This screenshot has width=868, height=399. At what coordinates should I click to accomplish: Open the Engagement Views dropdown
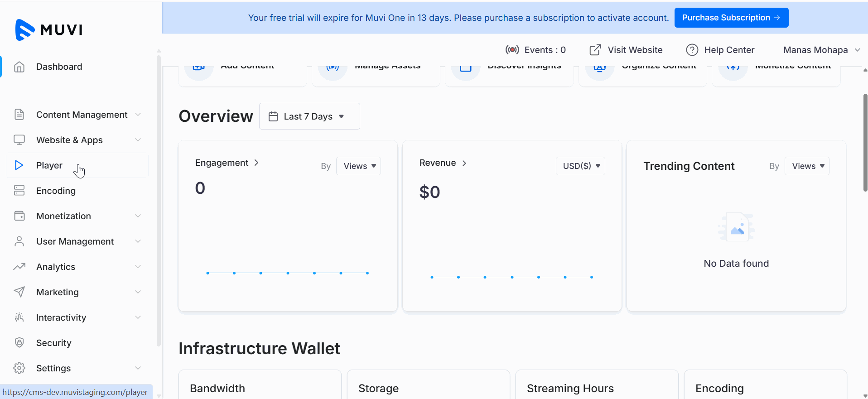click(x=358, y=166)
